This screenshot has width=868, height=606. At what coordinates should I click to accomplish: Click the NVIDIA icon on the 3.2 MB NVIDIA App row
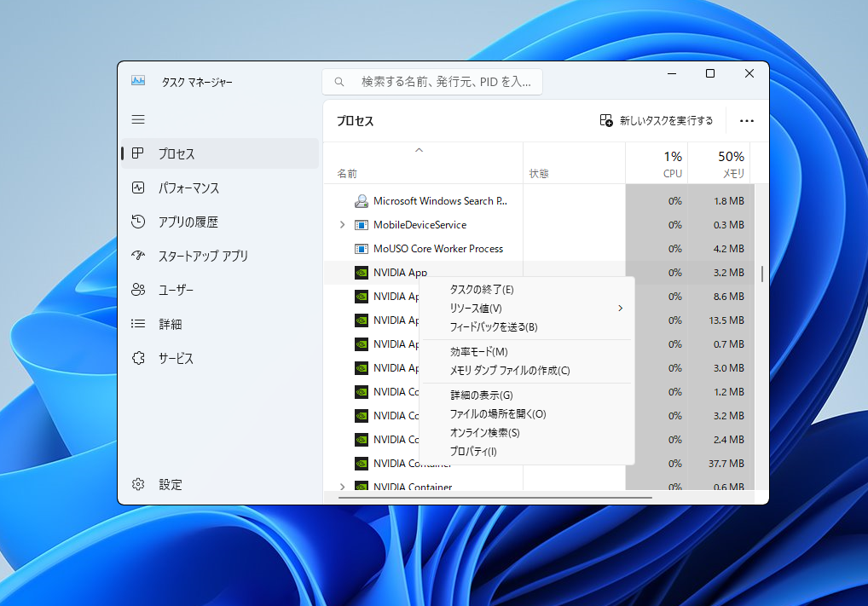coord(362,272)
